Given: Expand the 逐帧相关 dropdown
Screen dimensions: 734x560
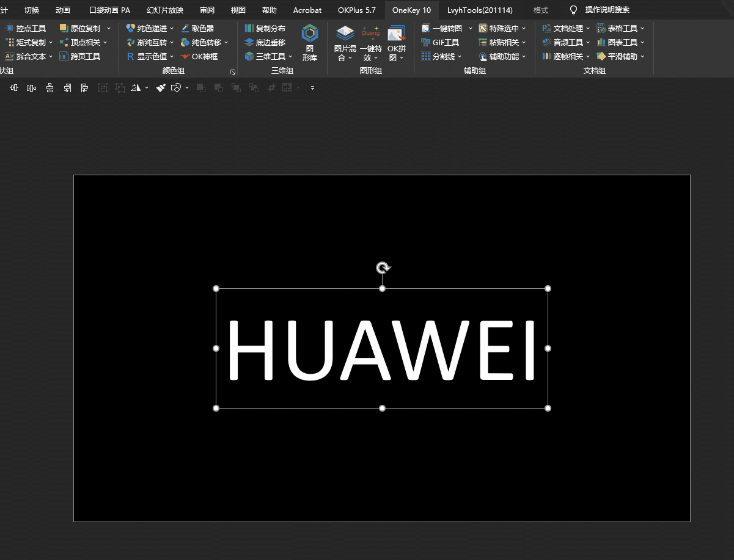Looking at the screenshot, I should [x=588, y=56].
